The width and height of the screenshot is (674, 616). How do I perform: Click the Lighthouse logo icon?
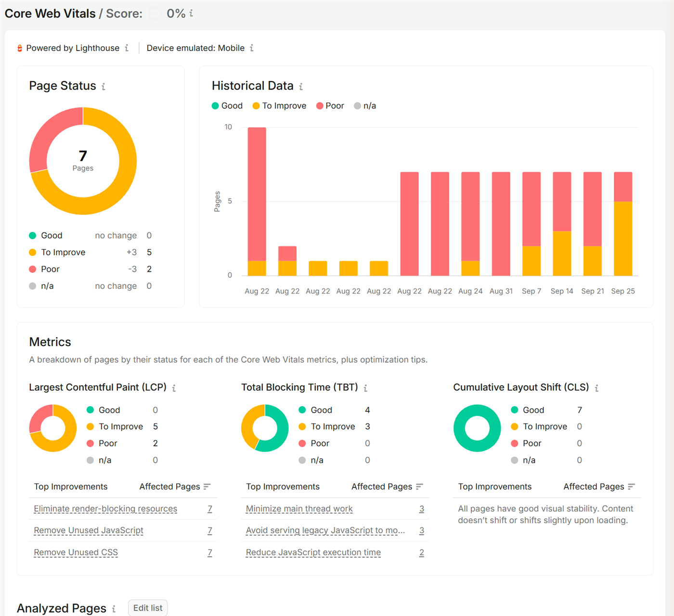(20, 48)
